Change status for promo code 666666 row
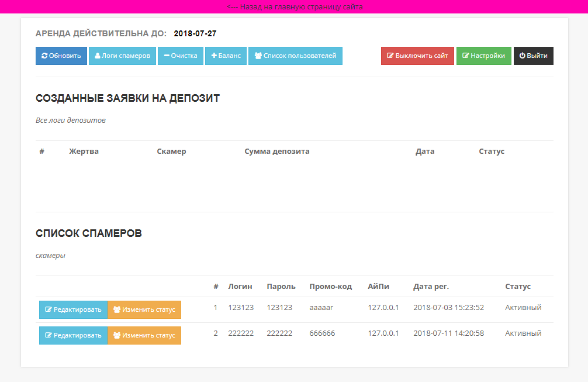The height and width of the screenshot is (382, 588). click(x=144, y=336)
